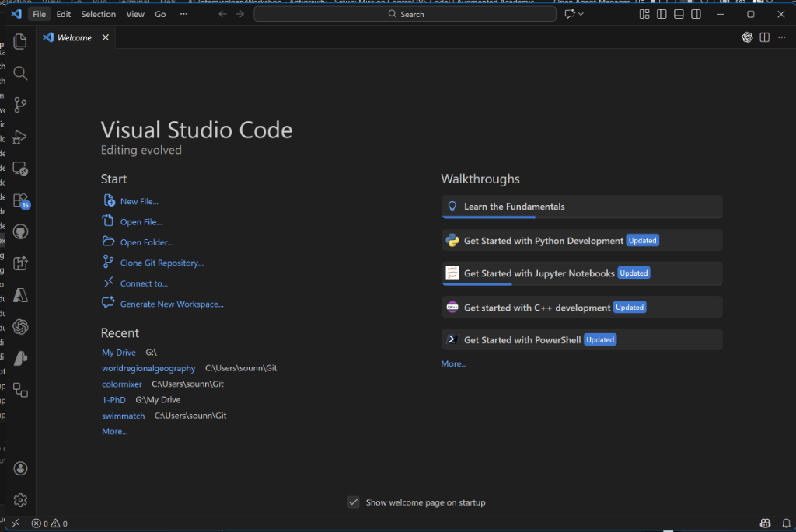Image resolution: width=796 pixels, height=532 pixels.
Task: Open the chat icon in title bar
Action: point(570,14)
